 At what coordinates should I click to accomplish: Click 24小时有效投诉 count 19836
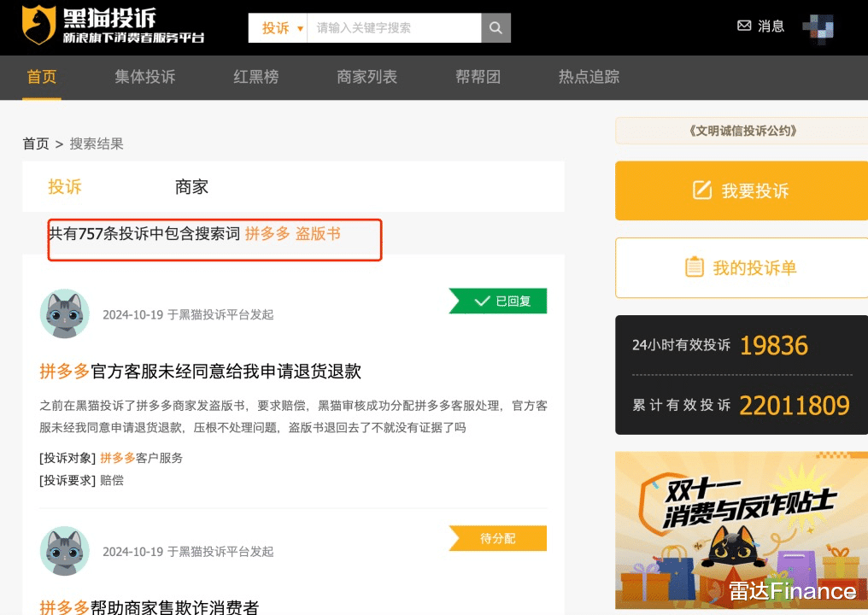coord(773,345)
